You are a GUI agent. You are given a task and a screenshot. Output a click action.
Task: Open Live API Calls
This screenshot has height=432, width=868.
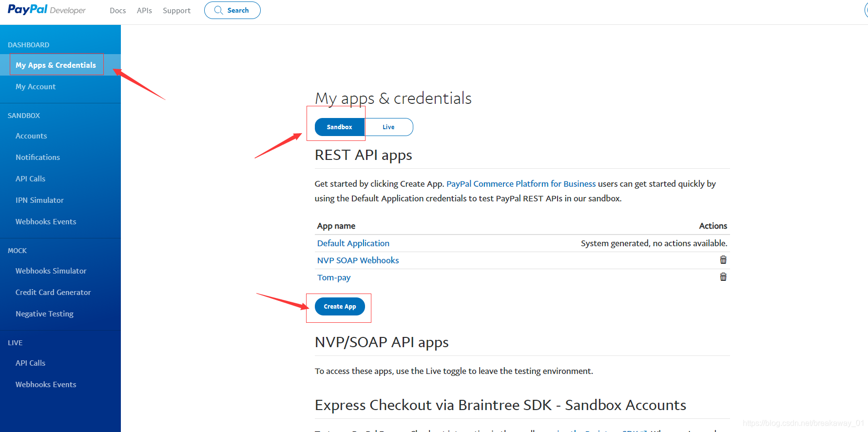[x=30, y=363]
